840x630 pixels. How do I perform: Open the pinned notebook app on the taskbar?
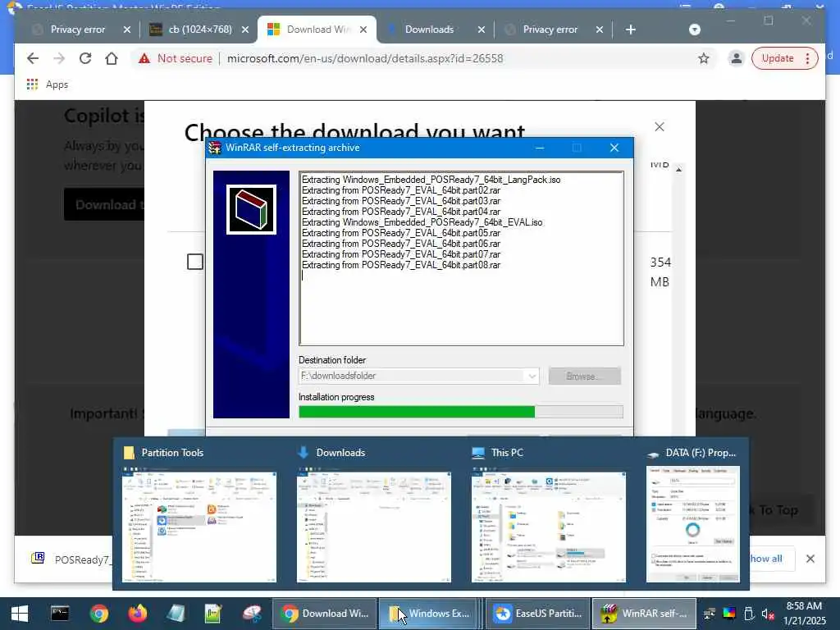(176, 614)
